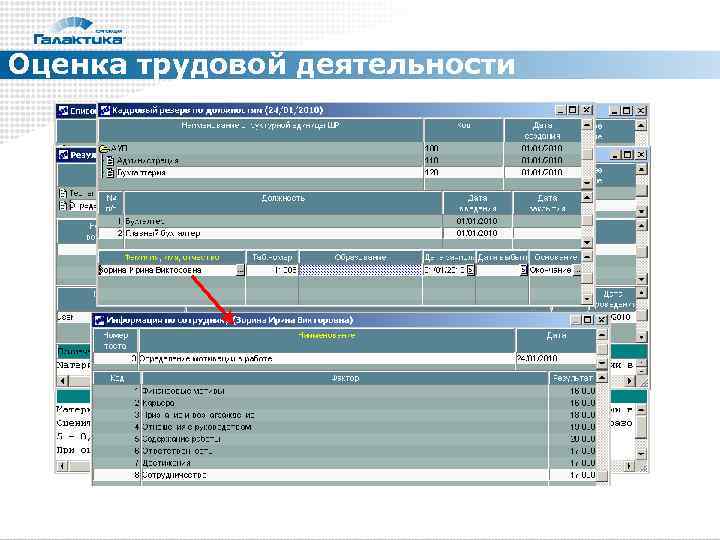This screenshot has width=720, height=540.
Task: Click up arrow of the tests list scrollbar
Action: (x=602, y=335)
